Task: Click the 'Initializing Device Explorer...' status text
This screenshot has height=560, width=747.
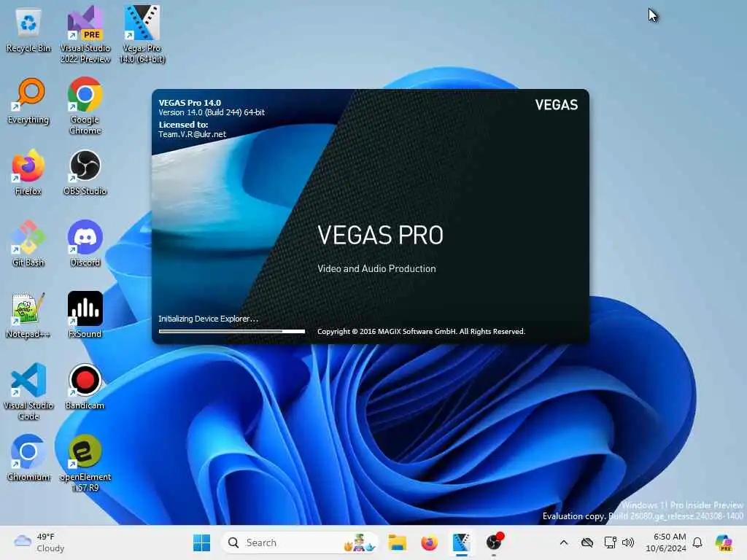Action: pyautogui.click(x=208, y=319)
